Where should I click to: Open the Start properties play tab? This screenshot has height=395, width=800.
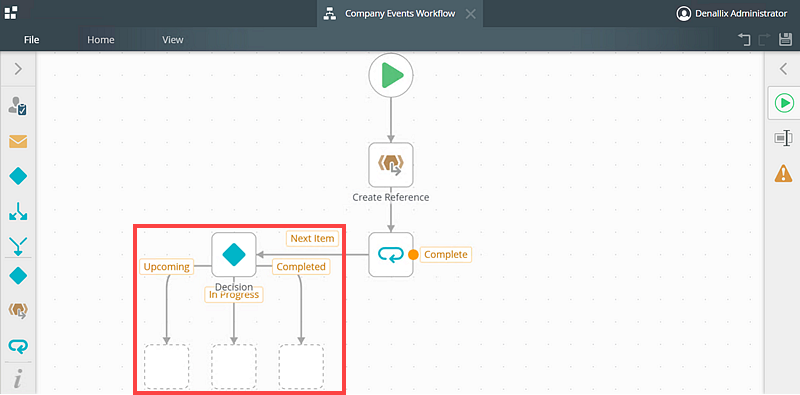(784, 103)
